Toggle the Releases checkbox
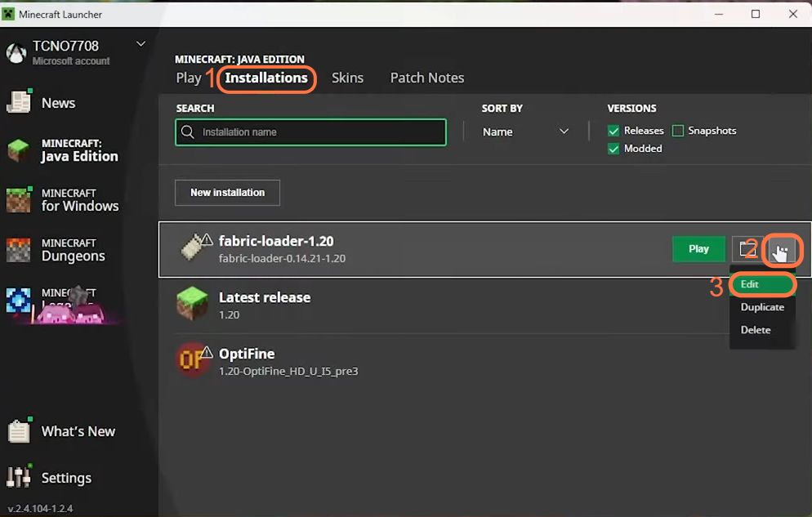The image size is (812, 517). coord(613,131)
